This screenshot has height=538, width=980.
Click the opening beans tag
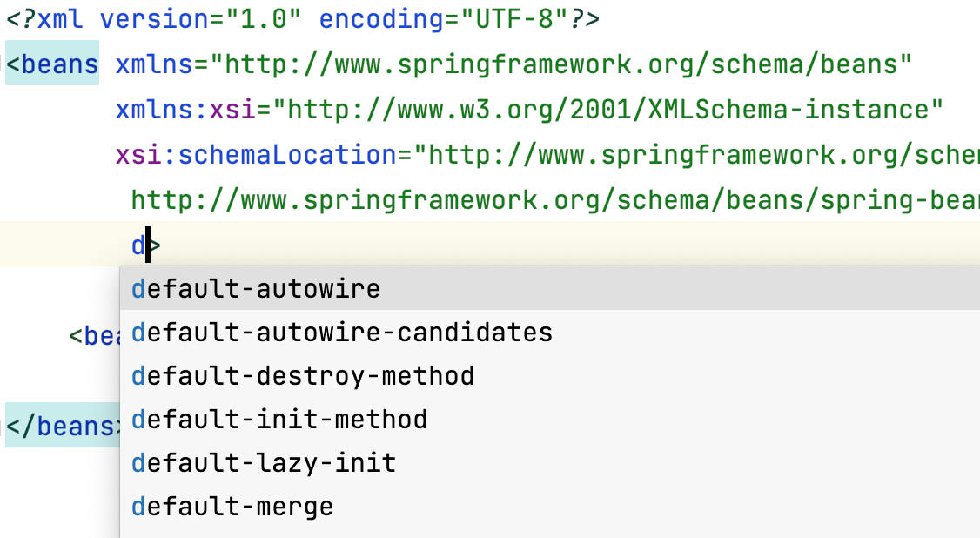pos(52,64)
